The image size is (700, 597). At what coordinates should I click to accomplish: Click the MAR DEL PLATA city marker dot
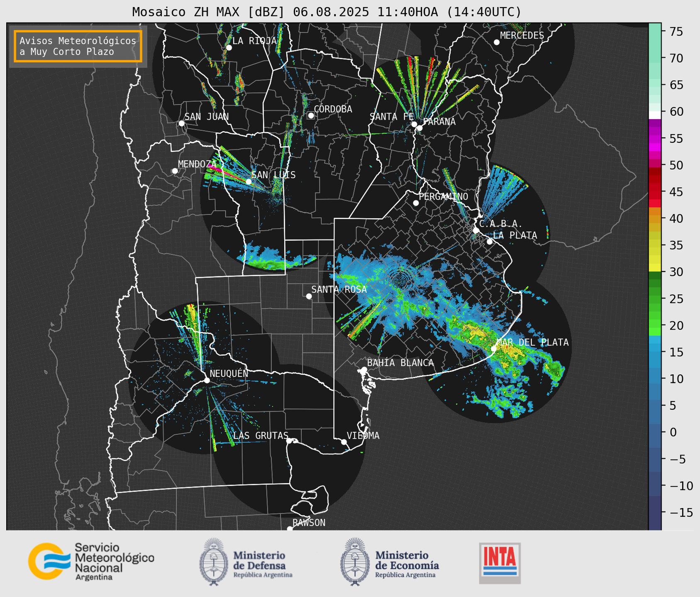tap(494, 349)
